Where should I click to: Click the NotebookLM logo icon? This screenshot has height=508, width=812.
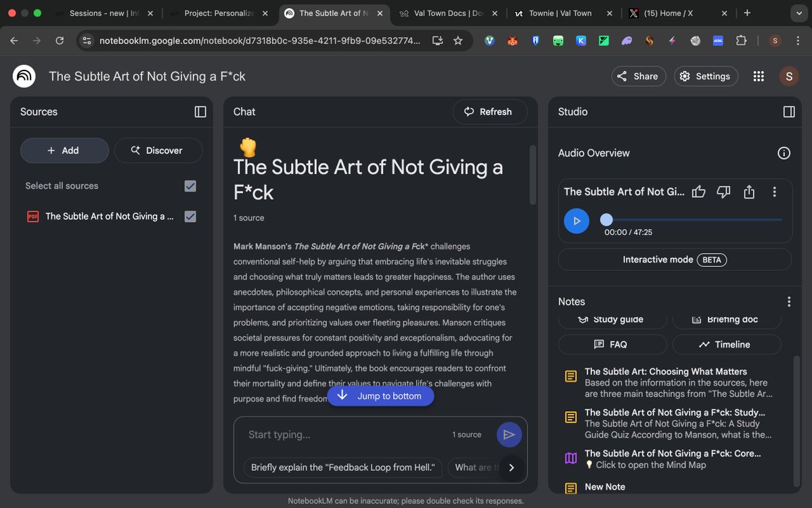tap(24, 77)
